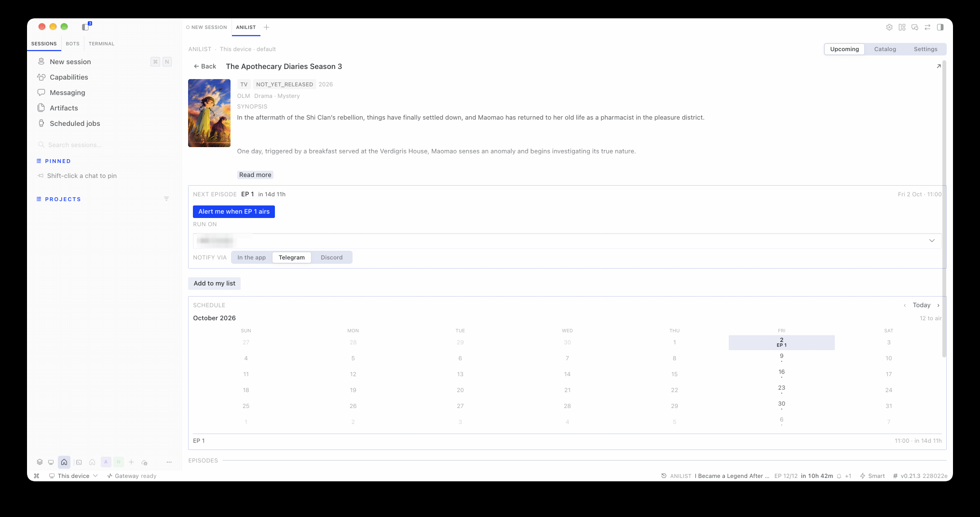
Task: Start a New session from sidebar
Action: click(x=105, y=62)
